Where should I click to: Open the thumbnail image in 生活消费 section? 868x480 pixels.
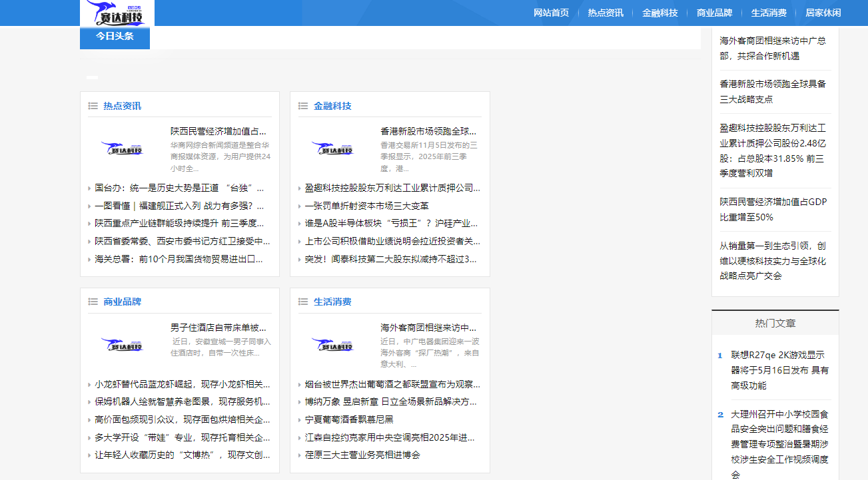tap(332, 345)
